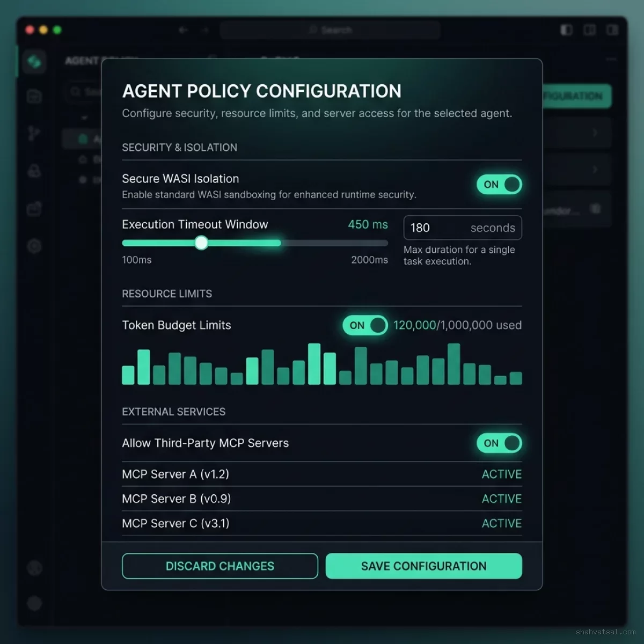The height and width of the screenshot is (644, 644).
Task: Click the copy icon in the background right panel
Action: [x=596, y=209]
